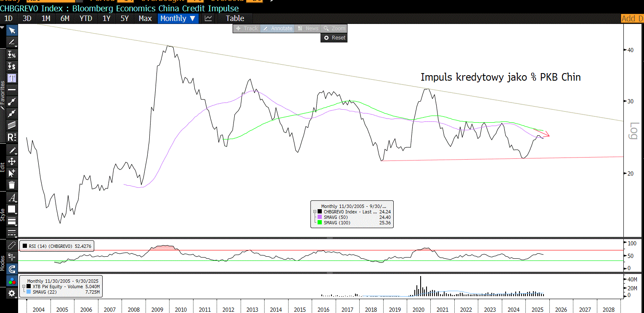The width and height of the screenshot is (644, 313).
Task: Select the horizontal line drawing tool
Action: [x=12, y=90]
